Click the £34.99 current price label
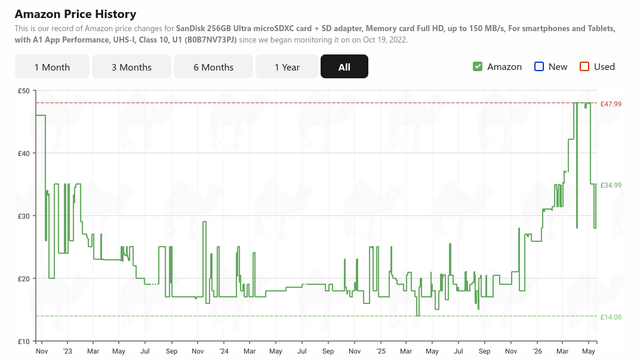The height and width of the screenshot is (362, 637). (611, 185)
